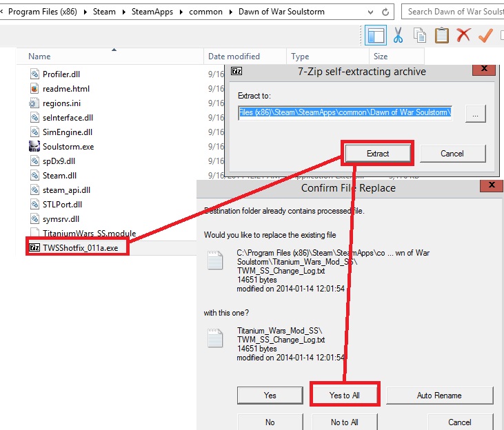Viewport: 504px width, 430px height.
Task: Select Profiler.dll file
Action: (61, 74)
